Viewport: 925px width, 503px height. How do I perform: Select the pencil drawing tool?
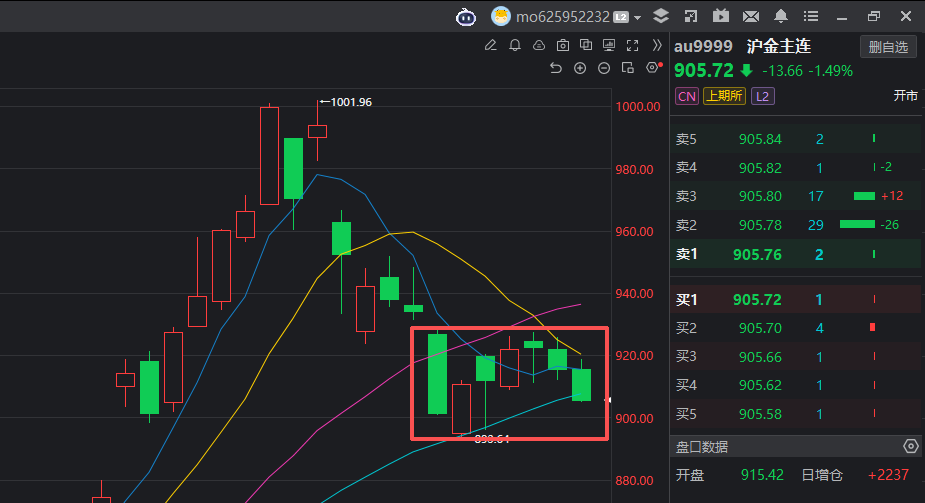pyautogui.click(x=490, y=45)
